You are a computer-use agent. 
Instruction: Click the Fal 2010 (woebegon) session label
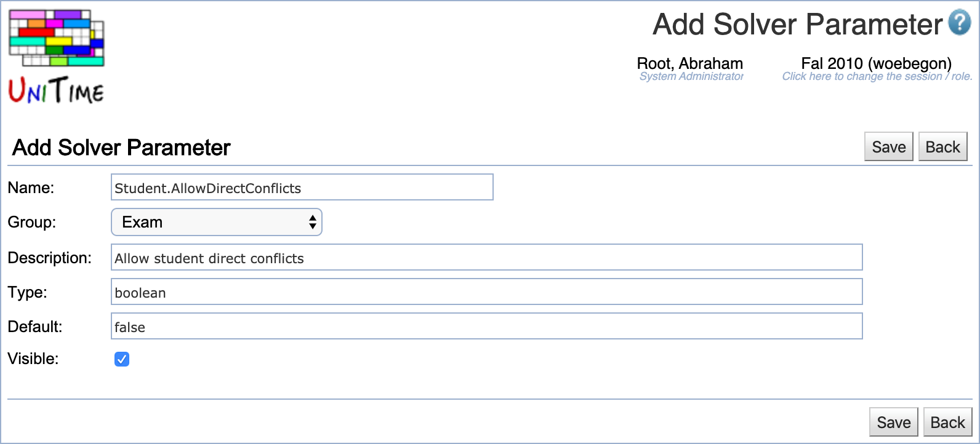pos(876,63)
